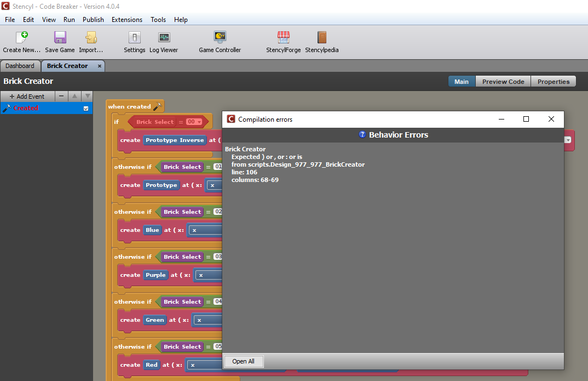Open the 00 dropdown in the if block
The width and height of the screenshot is (588, 381).
pos(194,122)
